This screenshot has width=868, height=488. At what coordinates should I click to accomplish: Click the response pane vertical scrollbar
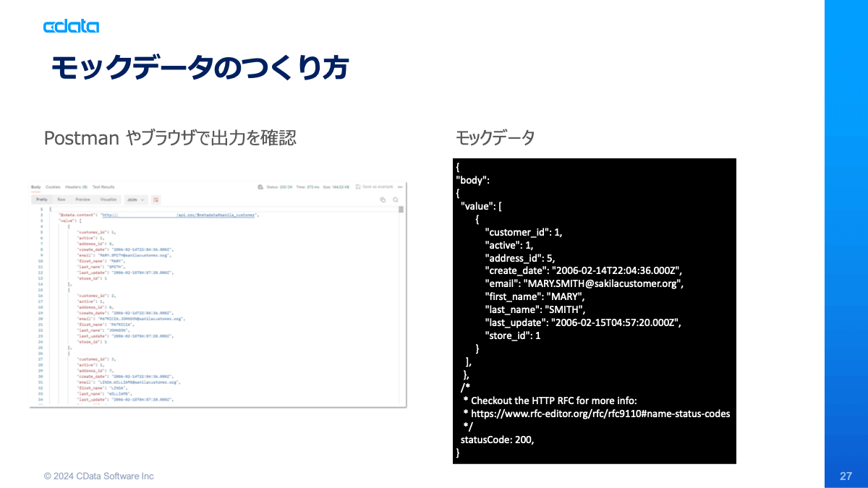(401, 304)
